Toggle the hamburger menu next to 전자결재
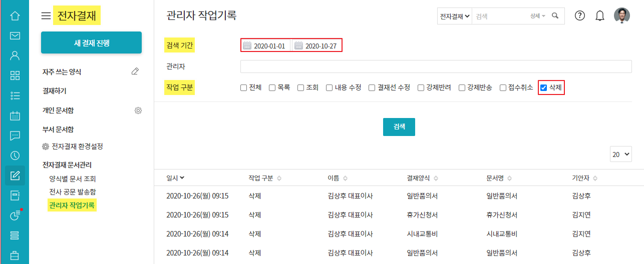 tap(46, 16)
